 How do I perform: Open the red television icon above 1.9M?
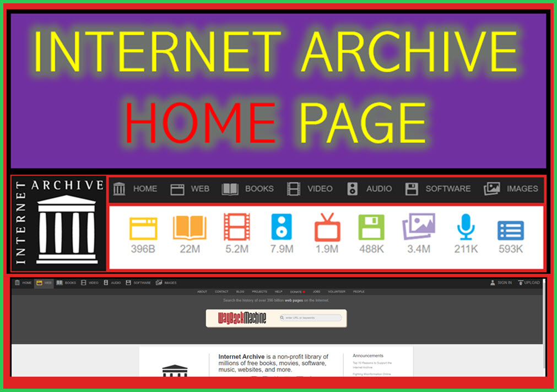coord(327,227)
